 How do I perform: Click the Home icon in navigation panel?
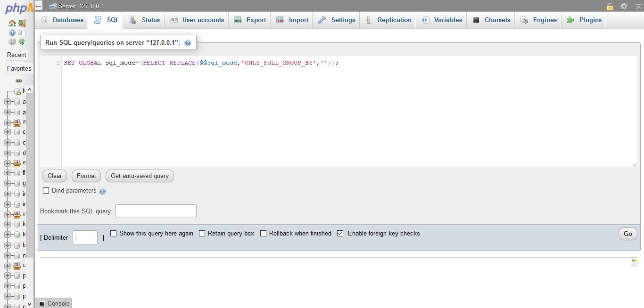coord(12,23)
